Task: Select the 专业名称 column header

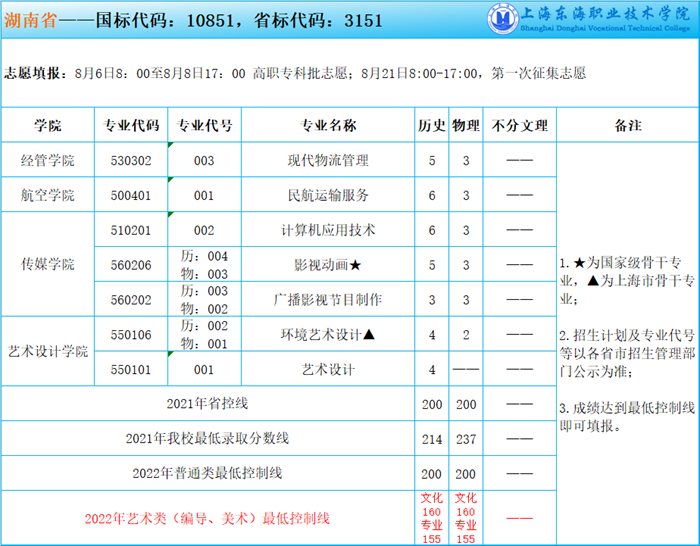Action: click(x=328, y=126)
